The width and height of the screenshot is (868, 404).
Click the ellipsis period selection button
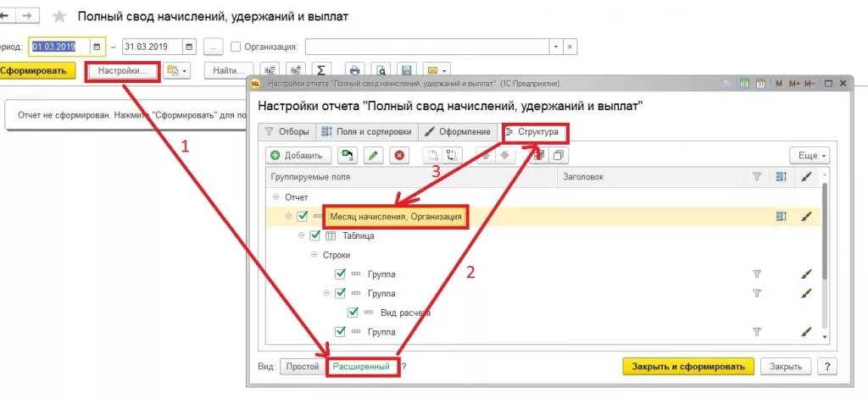pos(213,47)
